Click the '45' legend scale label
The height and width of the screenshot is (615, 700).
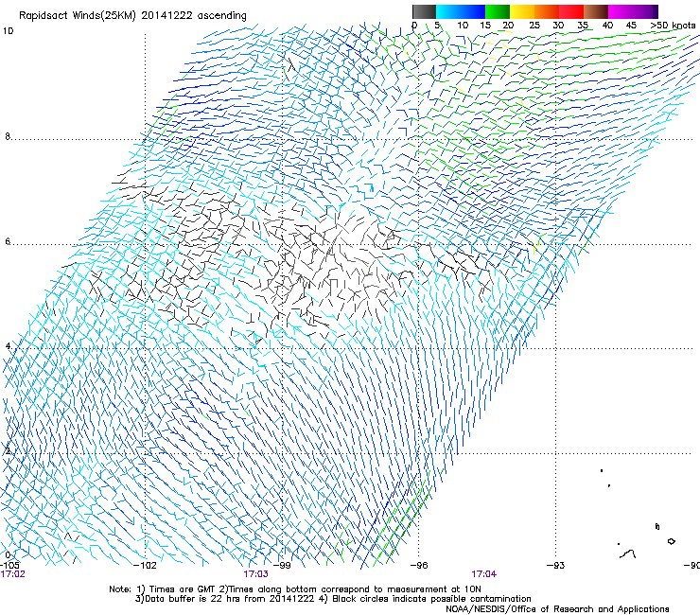(x=631, y=26)
